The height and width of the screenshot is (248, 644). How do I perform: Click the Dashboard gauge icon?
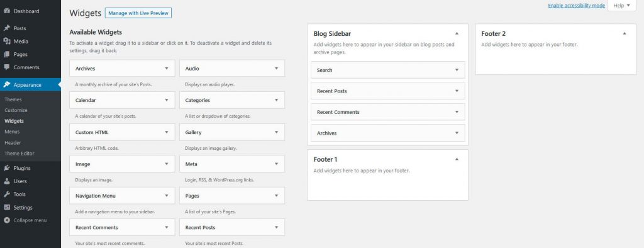point(6,11)
